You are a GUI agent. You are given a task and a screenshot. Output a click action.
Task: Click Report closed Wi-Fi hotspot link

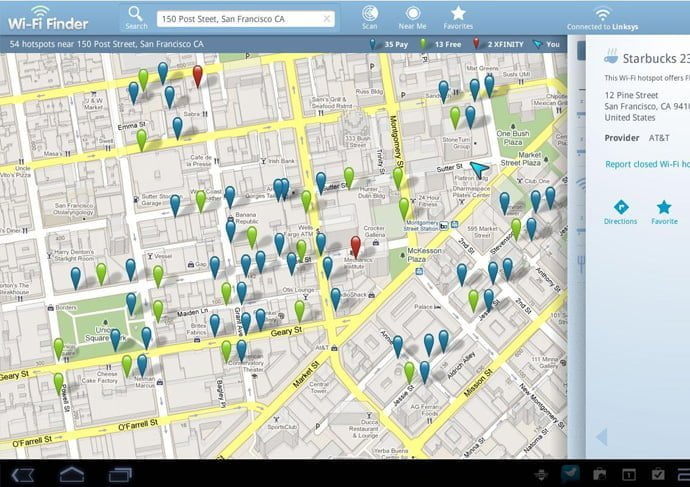[x=646, y=164]
